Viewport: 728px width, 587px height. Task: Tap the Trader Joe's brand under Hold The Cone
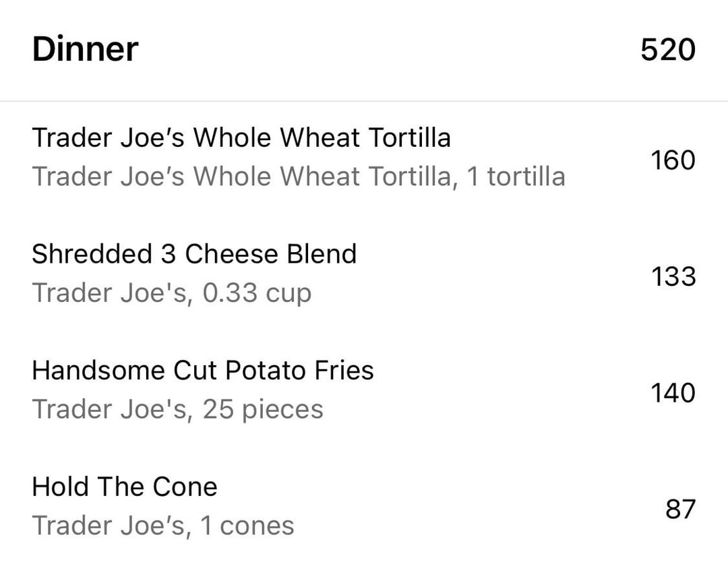tap(111, 526)
